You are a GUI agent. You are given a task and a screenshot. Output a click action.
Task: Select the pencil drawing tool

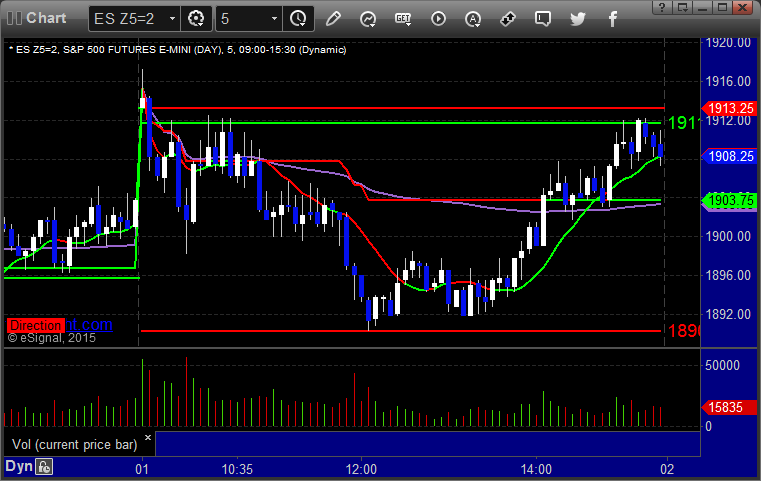(x=333, y=19)
